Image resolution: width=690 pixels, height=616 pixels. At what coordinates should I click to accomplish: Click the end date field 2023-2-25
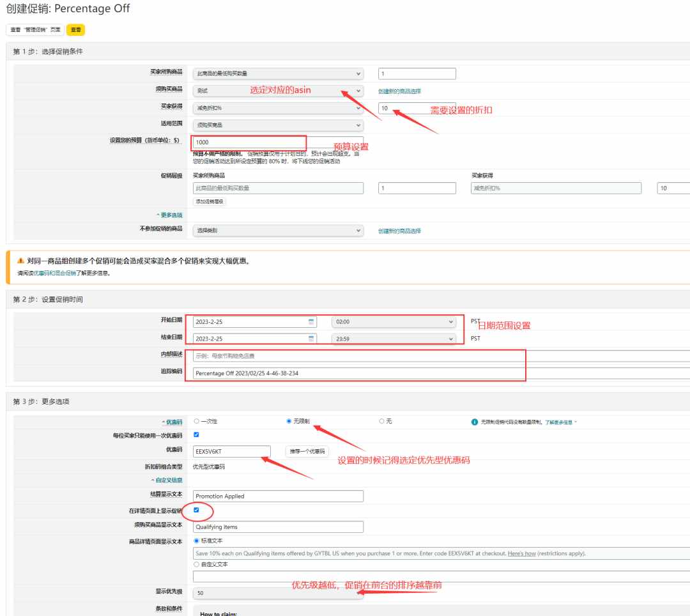(255, 339)
